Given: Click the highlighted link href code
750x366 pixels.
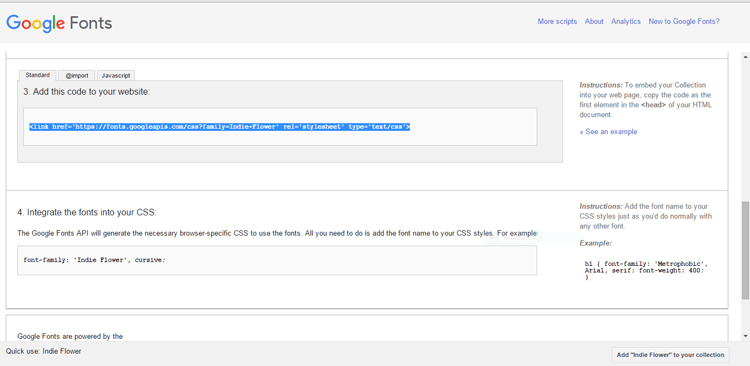Looking at the screenshot, I should [220, 127].
